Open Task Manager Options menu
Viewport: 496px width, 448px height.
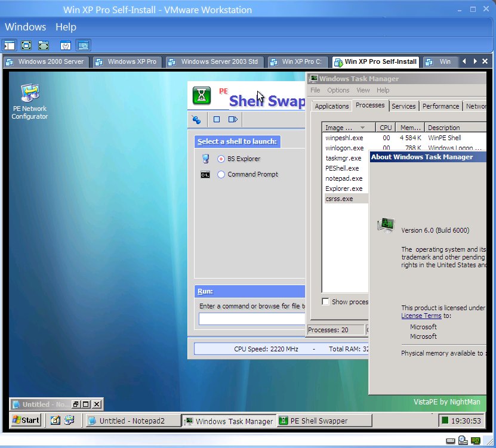[x=338, y=90]
